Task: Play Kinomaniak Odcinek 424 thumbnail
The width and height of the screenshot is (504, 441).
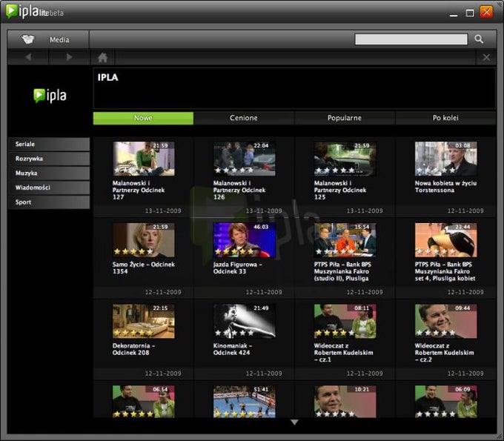Action: [245, 321]
